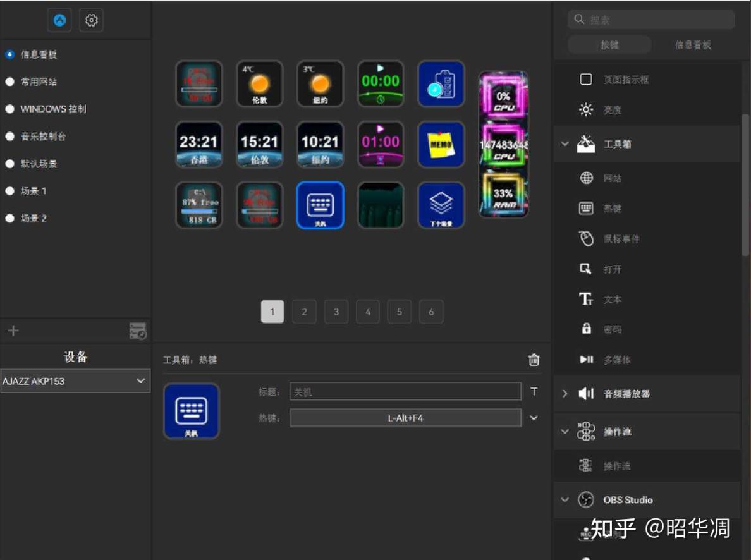Select the WINDOWS 控制 scene radio button

pos(9,109)
